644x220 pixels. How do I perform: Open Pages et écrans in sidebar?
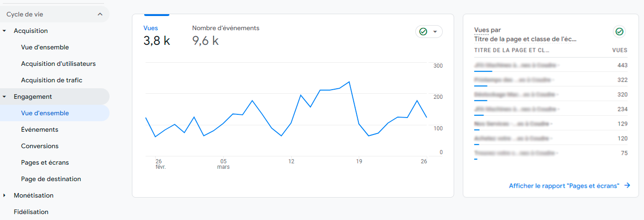[x=45, y=163]
